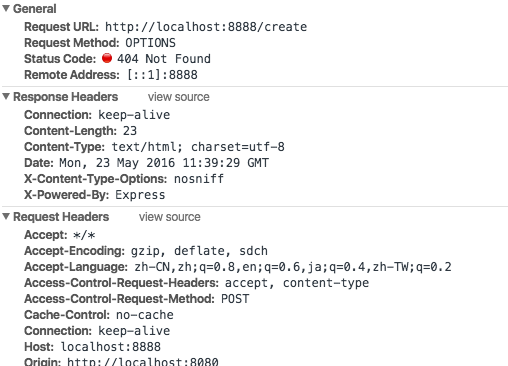Click the Cache-Control no-cache value
Viewport: 508px width, 366px height.
[145, 315]
